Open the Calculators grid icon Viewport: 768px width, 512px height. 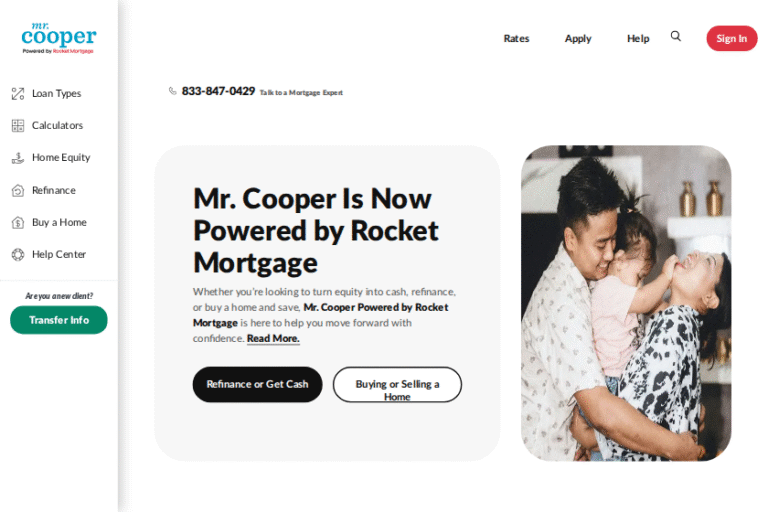(x=18, y=125)
